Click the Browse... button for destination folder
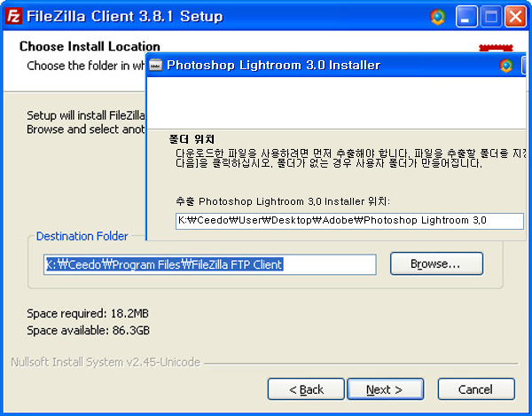This screenshot has width=532, height=416. coord(436,263)
